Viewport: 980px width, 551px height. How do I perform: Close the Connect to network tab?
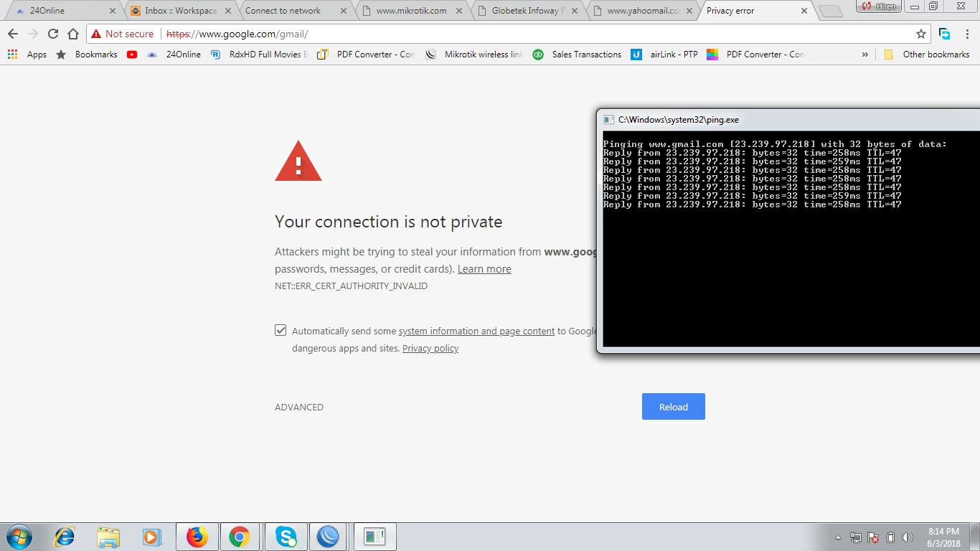coord(343,11)
